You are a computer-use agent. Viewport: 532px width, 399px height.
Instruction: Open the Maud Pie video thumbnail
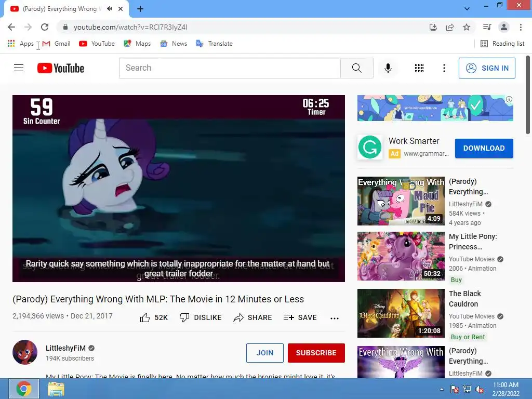pyautogui.click(x=401, y=201)
